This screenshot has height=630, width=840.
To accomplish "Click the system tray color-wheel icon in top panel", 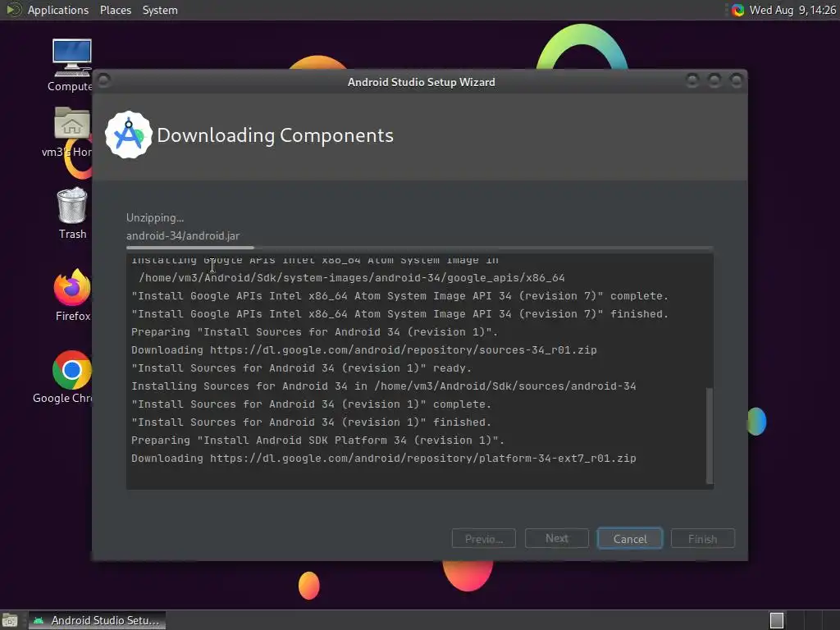I will 737,10.
